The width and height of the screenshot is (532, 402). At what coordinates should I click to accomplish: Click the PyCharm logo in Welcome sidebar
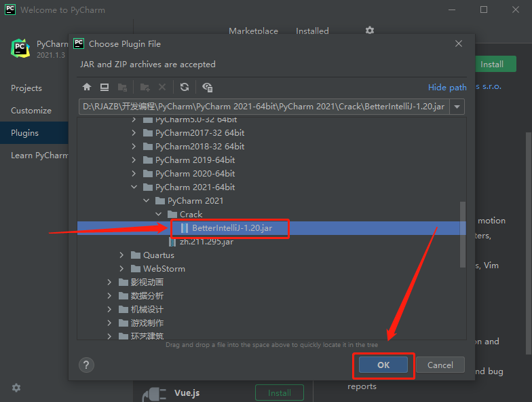click(x=20, y=48)
